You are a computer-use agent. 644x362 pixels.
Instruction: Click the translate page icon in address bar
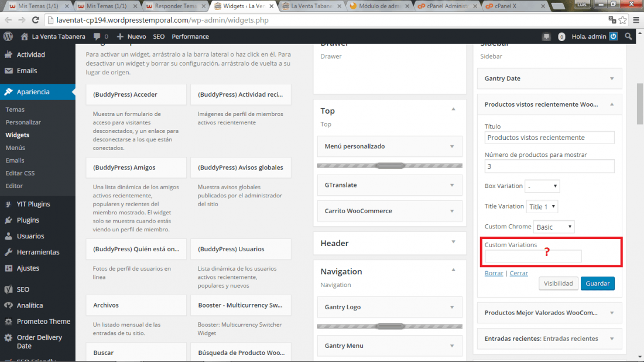(x=612, y=20)
